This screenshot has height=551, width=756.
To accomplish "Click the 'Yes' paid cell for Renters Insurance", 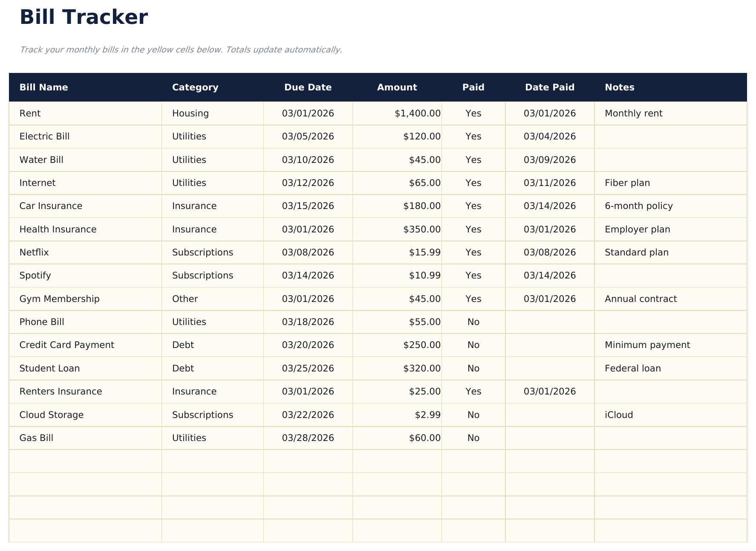I will pyautogui.click(x=473, y=391).
